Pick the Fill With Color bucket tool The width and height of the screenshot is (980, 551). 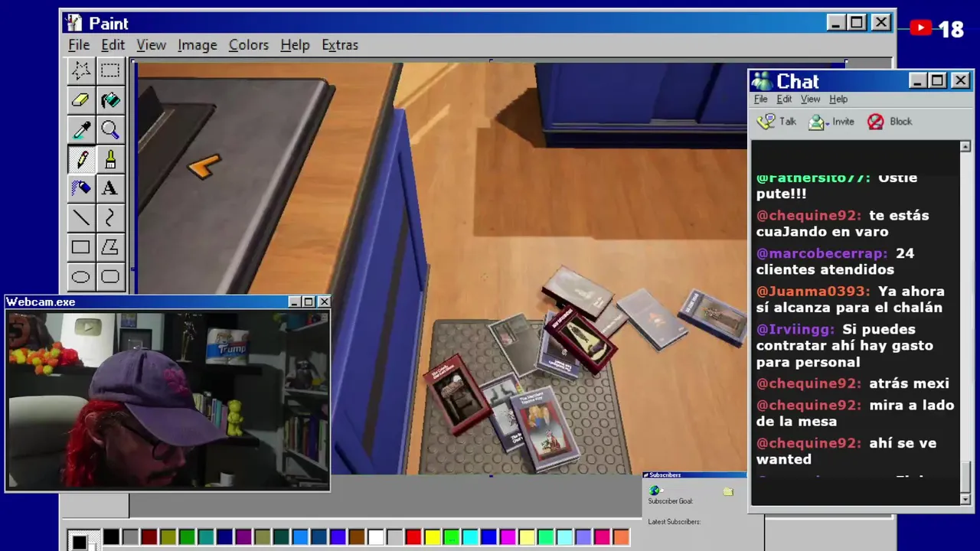tap(110, 99)
